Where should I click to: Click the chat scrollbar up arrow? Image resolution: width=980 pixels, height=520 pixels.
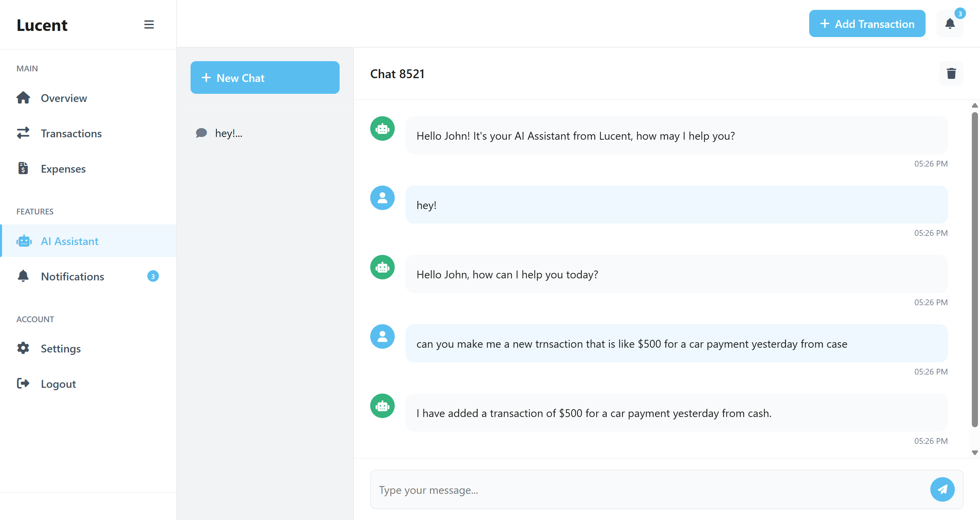[974, 105]
